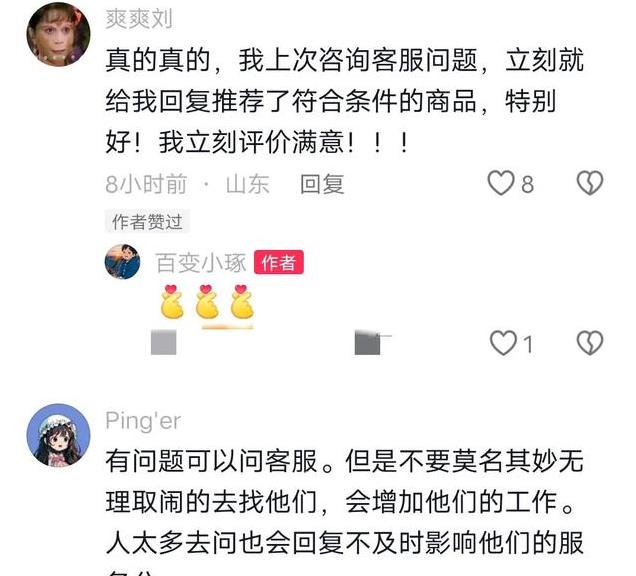Image resolution: width=636 pixels, height=576 pixels.
Task: Click the 作者赞过 tag
Action: [x=147, y=221]
